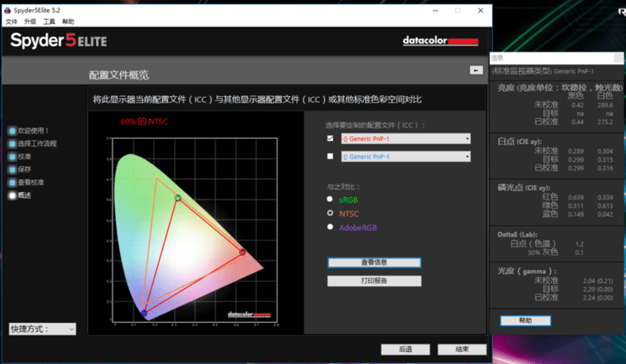Click the green primary point on the gamut chart
Image resolution: width=626 pixels, height=364 pixels.
coord(178,198)
